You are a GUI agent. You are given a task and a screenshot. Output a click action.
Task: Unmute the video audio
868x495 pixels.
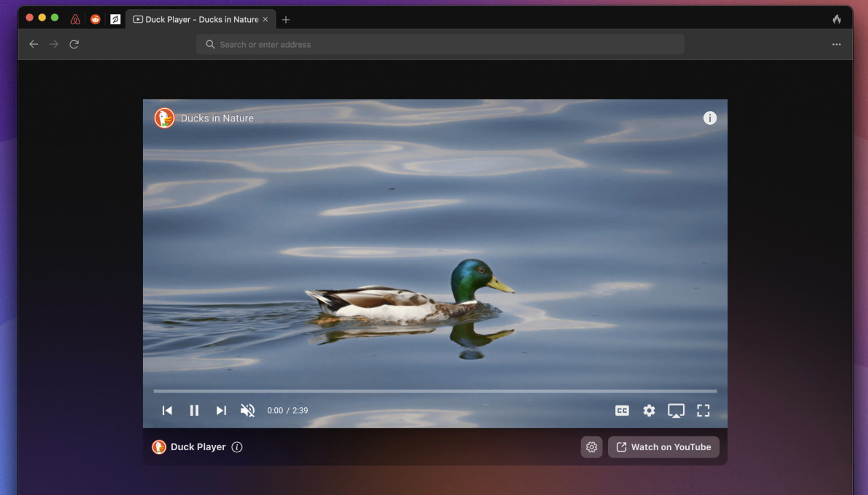248,410
